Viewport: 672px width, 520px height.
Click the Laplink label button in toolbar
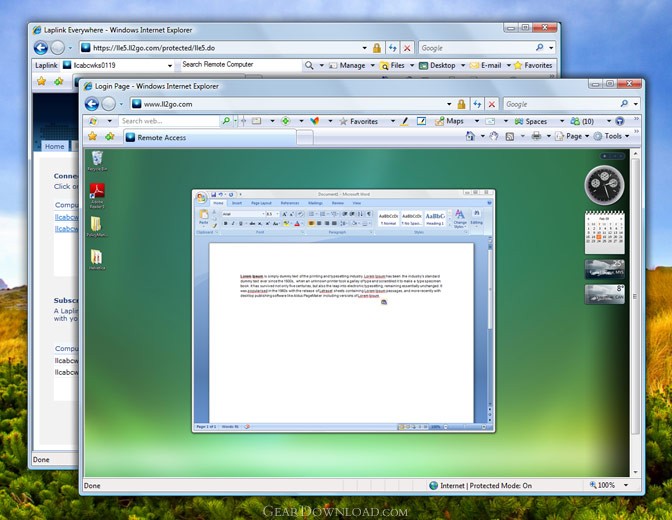tap(46, 65)
